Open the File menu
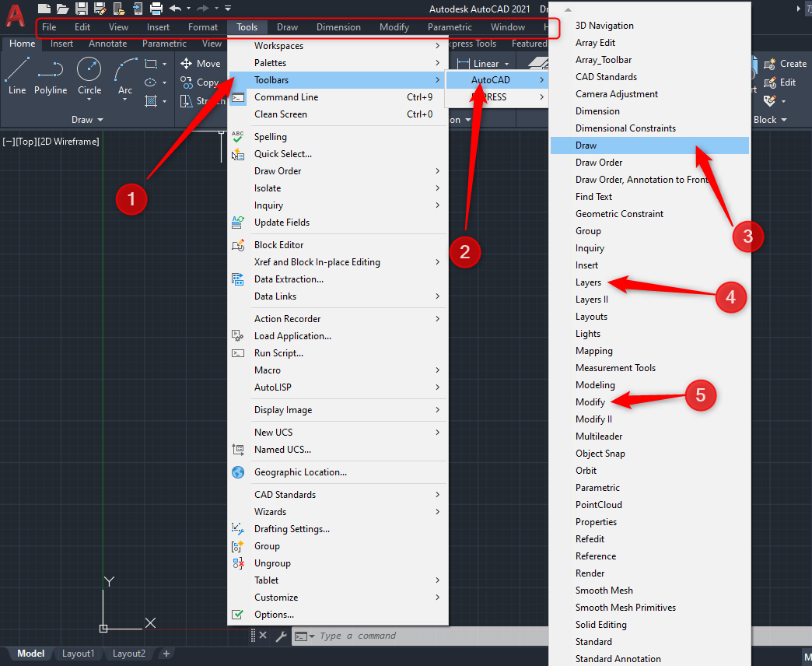Image resolution: width=812 pixels, height=666 pixels. [x=49, y=27]
